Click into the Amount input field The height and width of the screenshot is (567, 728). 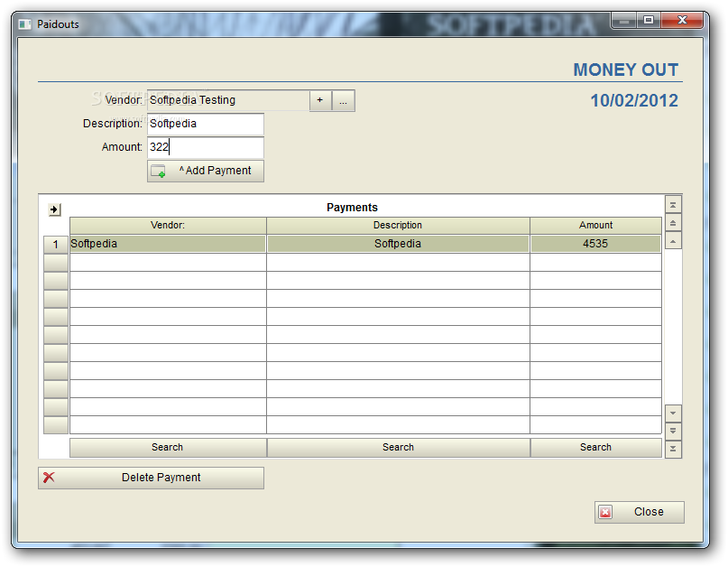point(205,147)
